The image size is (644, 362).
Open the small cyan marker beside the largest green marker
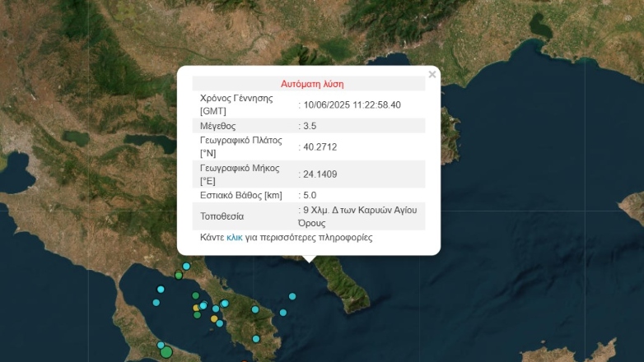click(x=161, y=346)
